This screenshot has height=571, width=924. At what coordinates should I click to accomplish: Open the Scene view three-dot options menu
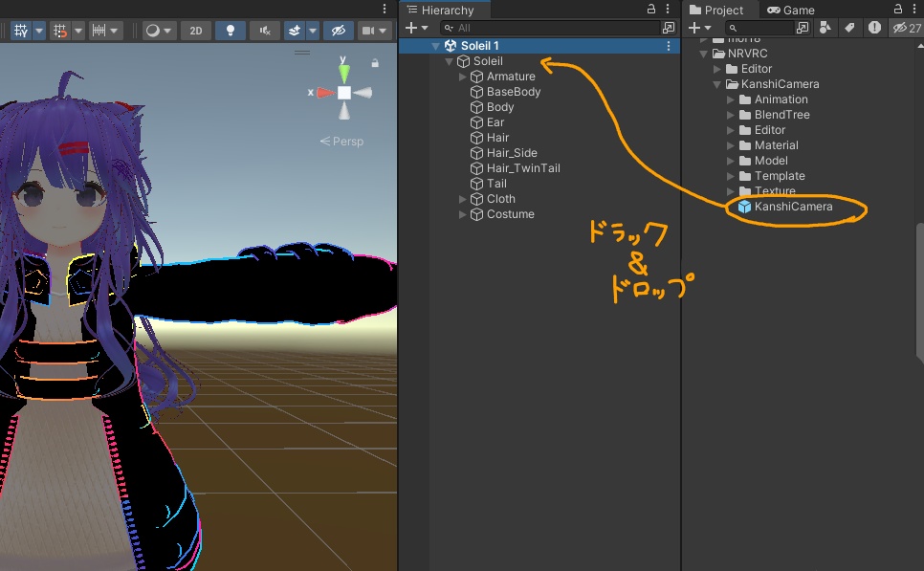(x=385, y=9)
